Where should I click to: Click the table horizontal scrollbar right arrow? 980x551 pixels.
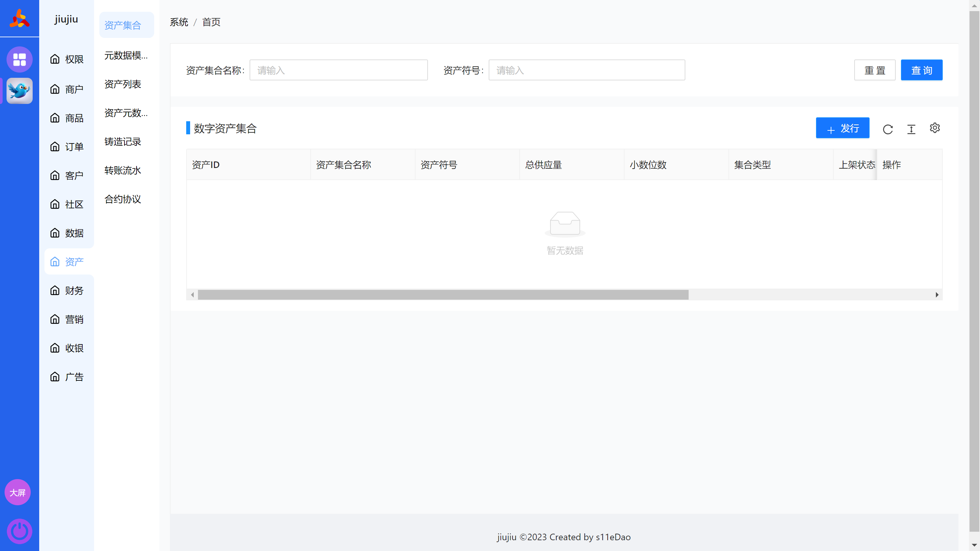click(937, 295)
